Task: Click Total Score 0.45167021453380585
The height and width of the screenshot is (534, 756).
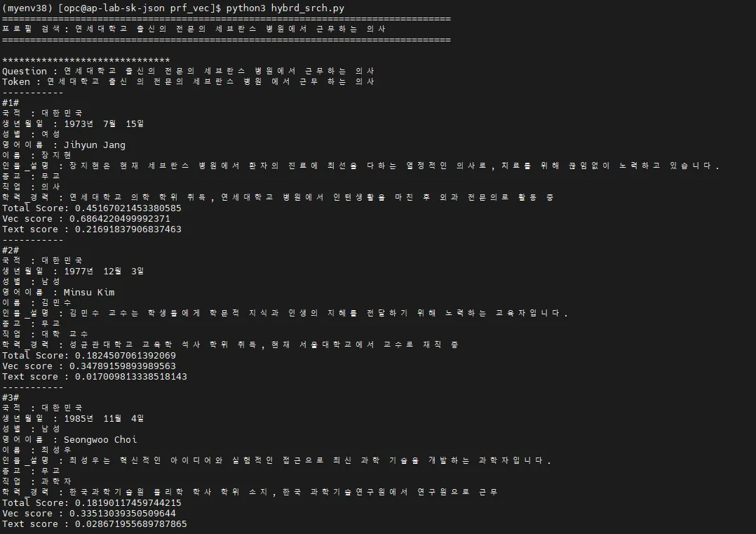Action: tap(92, 208)
